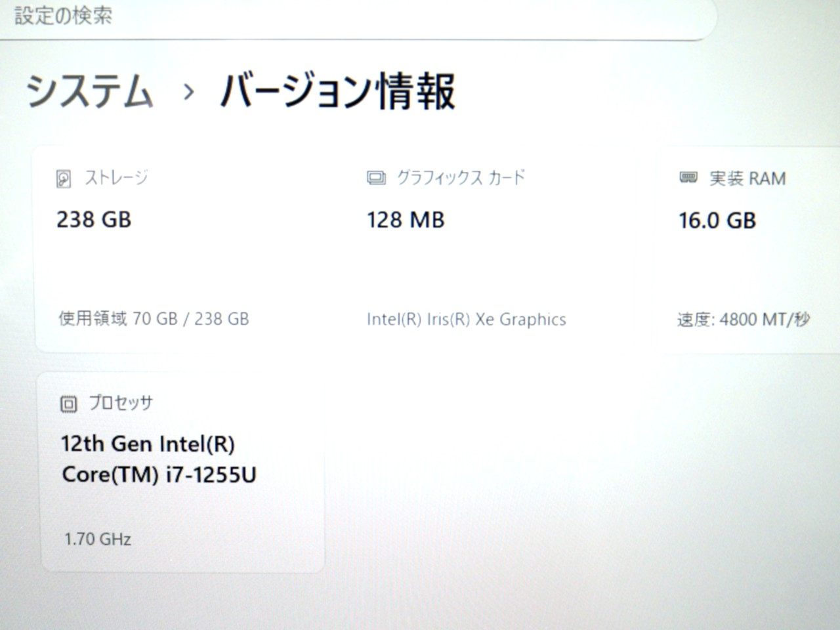
Task: Click the 128 MB graphics memory value
Action: (406, 220)
